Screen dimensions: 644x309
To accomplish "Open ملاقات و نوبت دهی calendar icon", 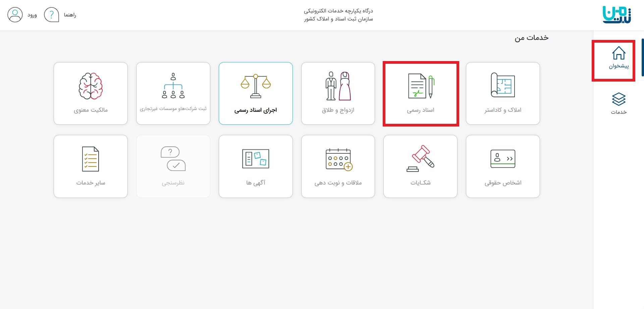I will [x=338, y=159].
